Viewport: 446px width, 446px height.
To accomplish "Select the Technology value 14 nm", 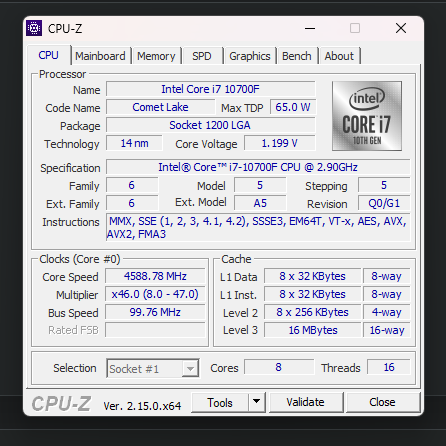I will [134, 143].
